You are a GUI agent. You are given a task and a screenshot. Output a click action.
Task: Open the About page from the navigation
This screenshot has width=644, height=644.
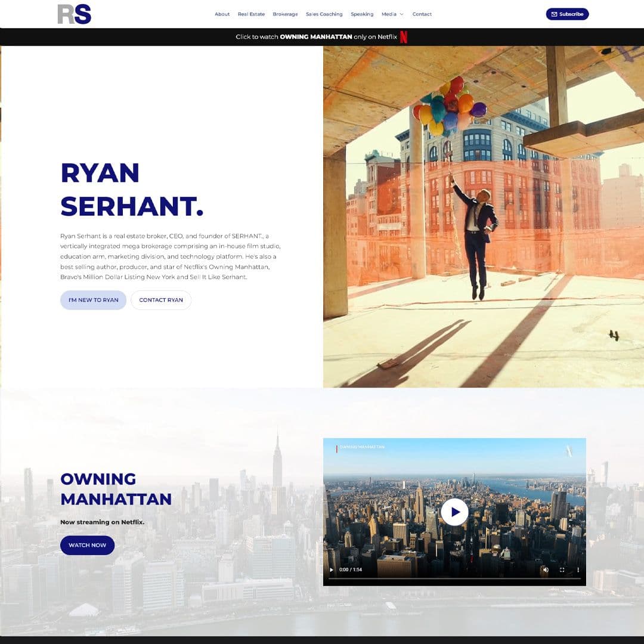point(222,14)
